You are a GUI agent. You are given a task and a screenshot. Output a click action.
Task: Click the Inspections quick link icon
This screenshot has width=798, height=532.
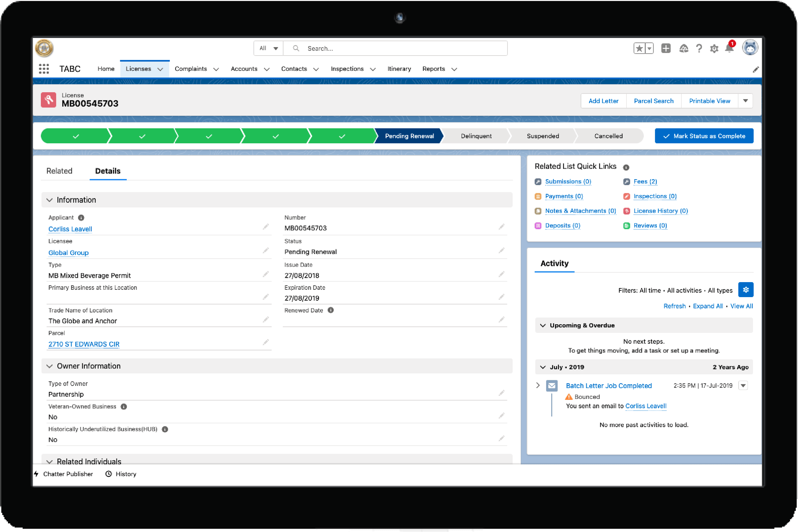(626, 196)
